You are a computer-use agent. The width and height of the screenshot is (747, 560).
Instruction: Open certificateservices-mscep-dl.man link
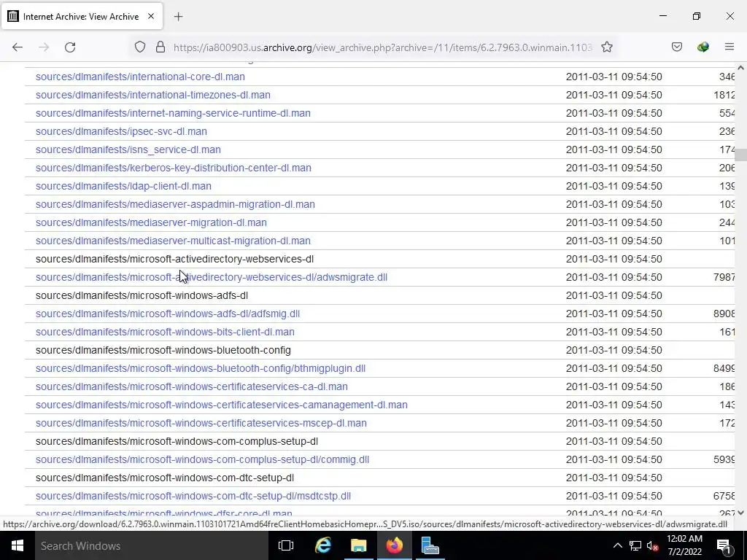coord(201,424)
